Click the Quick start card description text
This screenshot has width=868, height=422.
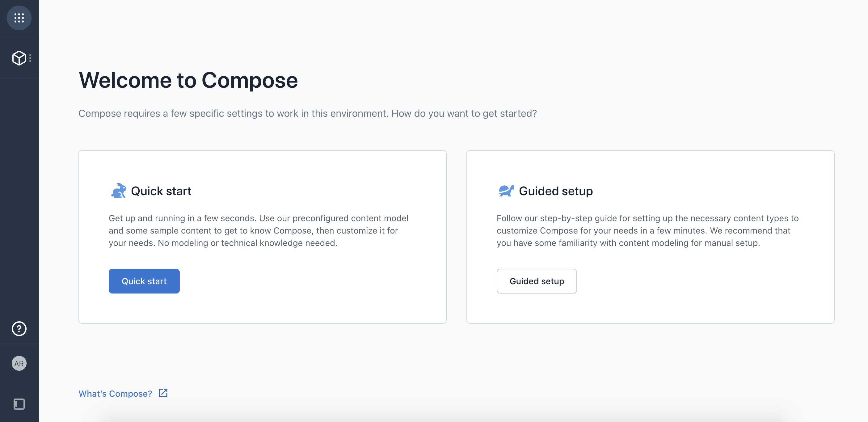pyautogui.click(x=259, y=230)
